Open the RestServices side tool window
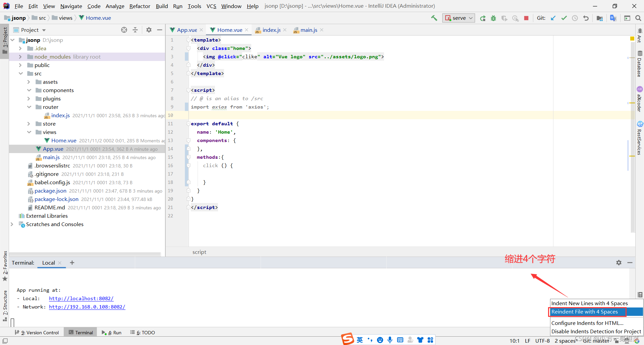 tap(640, 138)
